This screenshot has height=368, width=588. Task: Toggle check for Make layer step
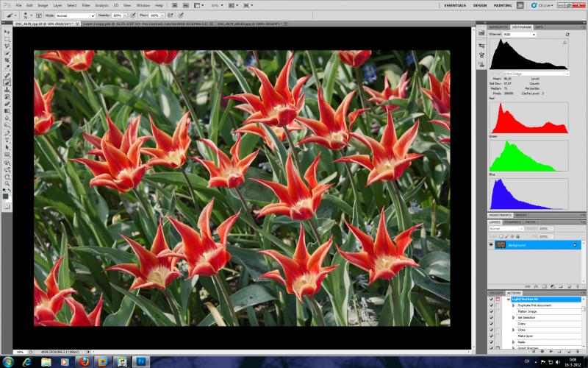491,336
